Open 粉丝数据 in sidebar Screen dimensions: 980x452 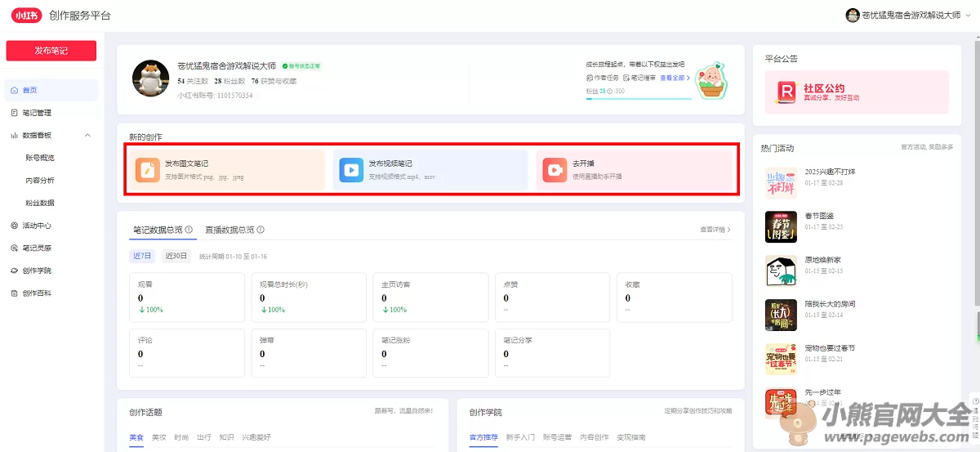click(40, 203)
